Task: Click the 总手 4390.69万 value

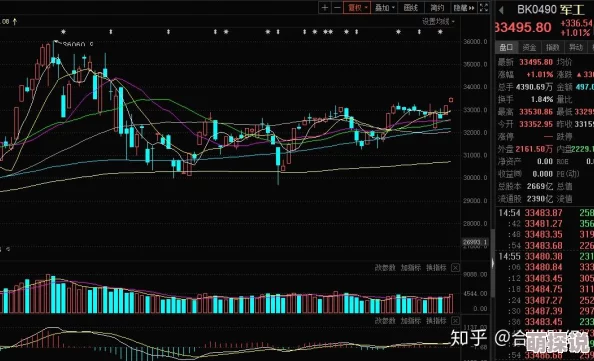Action: [x=535, y=87]
